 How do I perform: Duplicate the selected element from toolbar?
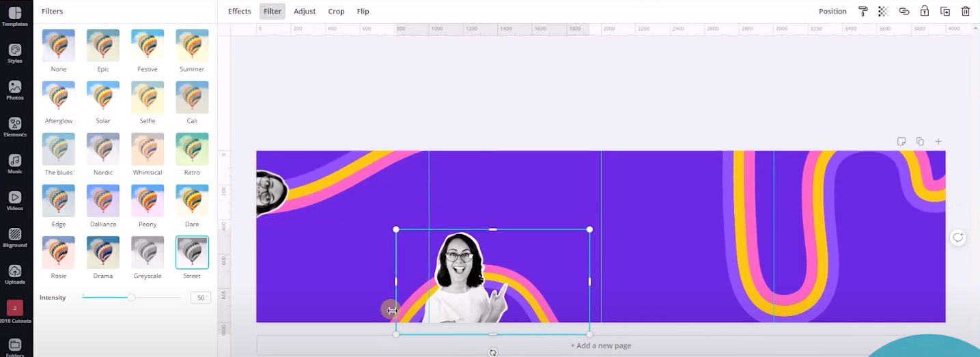[945, 11]
